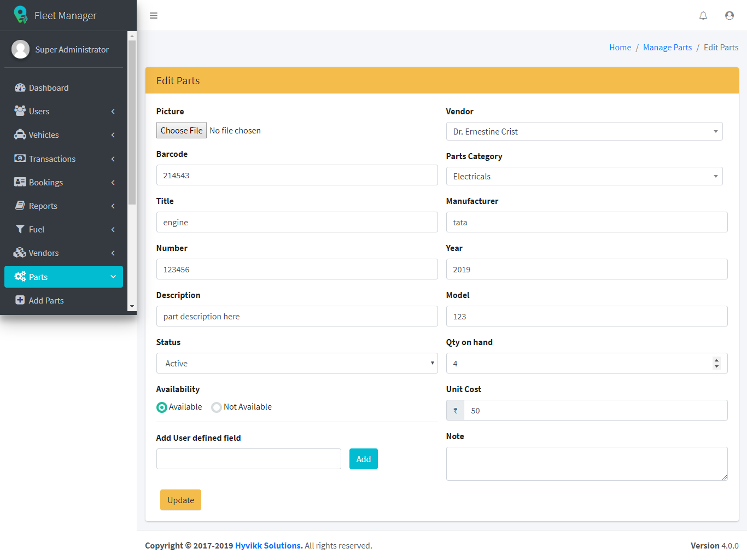Open the Vendor dropdown
Image resolution: width=747 pixels, height=560 pixels.
tap(584, 131)
